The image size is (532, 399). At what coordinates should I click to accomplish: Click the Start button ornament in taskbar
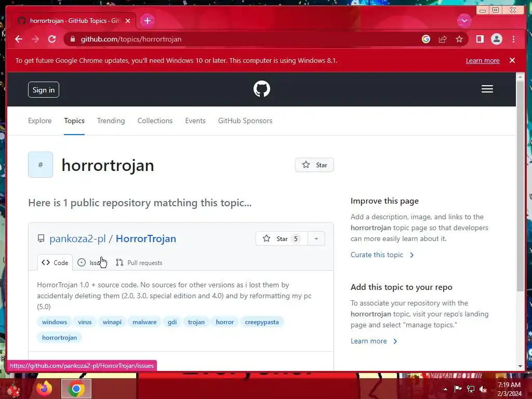(x=14, y=390)
